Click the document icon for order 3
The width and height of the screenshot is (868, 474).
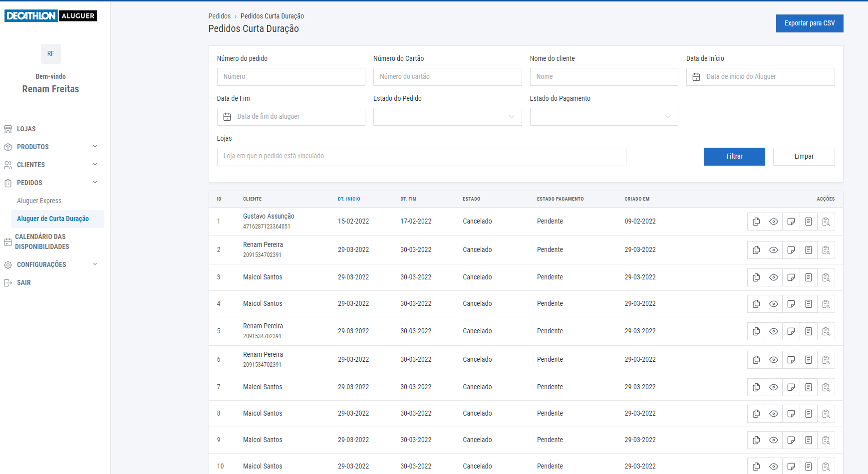pyautogui.click(x=809, y=277)
